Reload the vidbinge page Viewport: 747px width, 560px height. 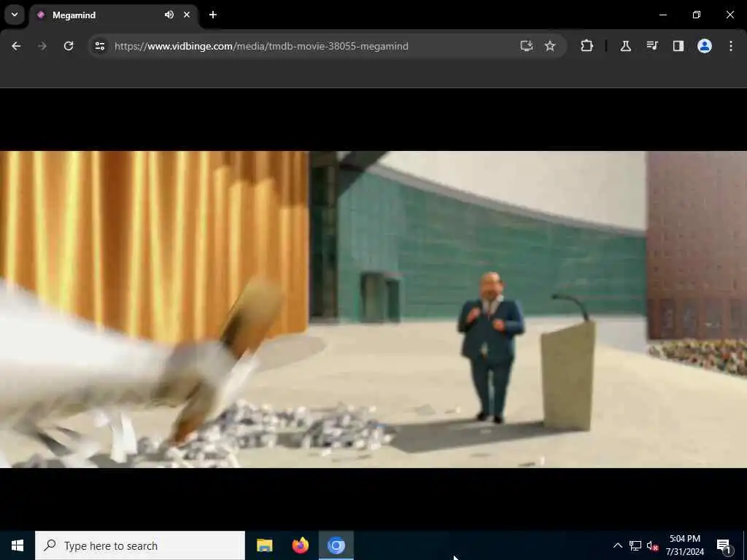click(x=69, y=46)
